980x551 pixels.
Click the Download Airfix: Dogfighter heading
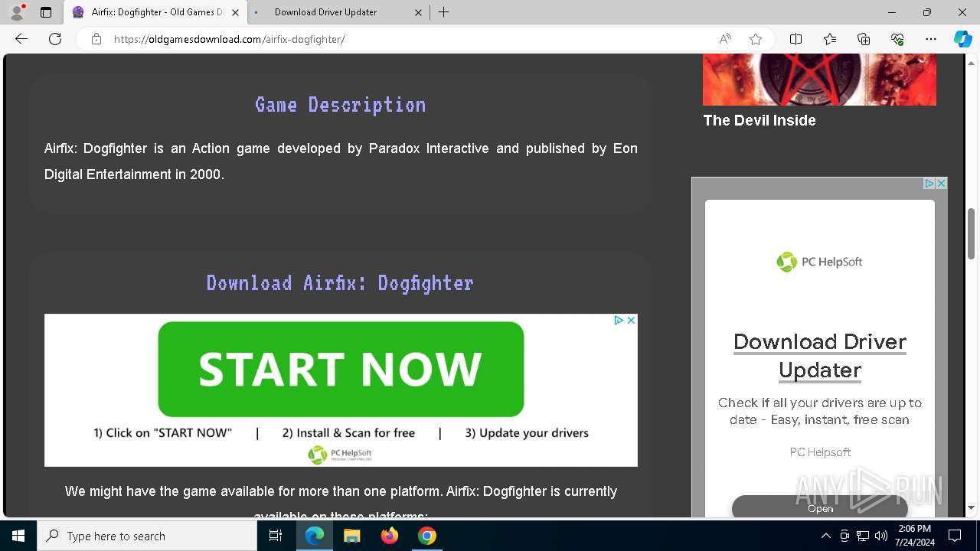pos(341,283)
